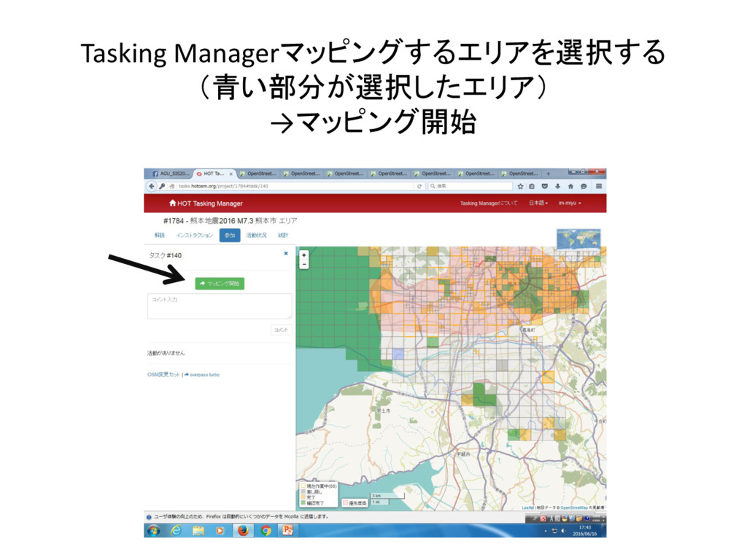747x560 pixels.
Task: Open the 日本語 language dropdown
Action: tap(538, 203)
